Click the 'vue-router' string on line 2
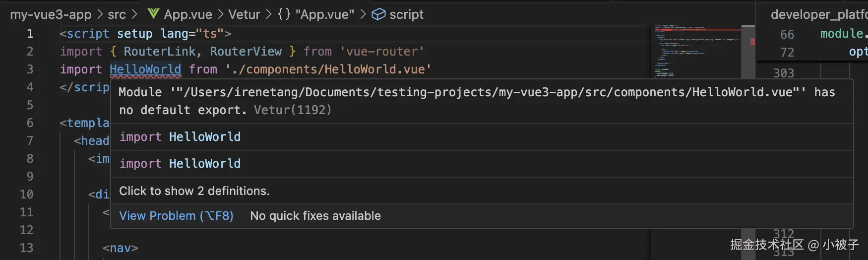The width and height of the screenshot is (868, 260). pyautogui.click(x=381, y=52)
